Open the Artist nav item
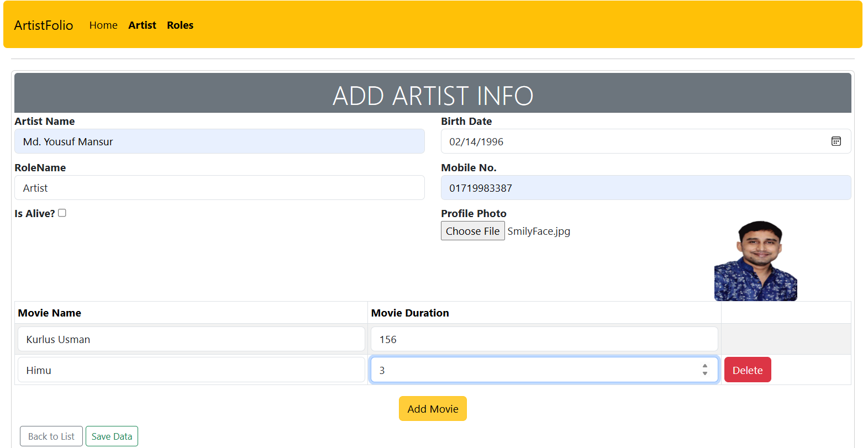Viewport: 868px width, 448px height. [x=142, y=25]
